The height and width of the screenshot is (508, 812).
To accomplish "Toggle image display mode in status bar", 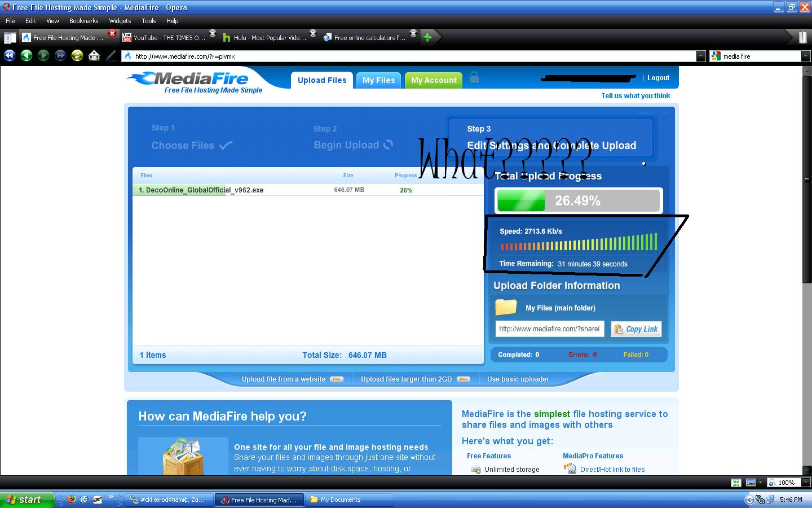I will pyautogui.click(x=751, y=483).
